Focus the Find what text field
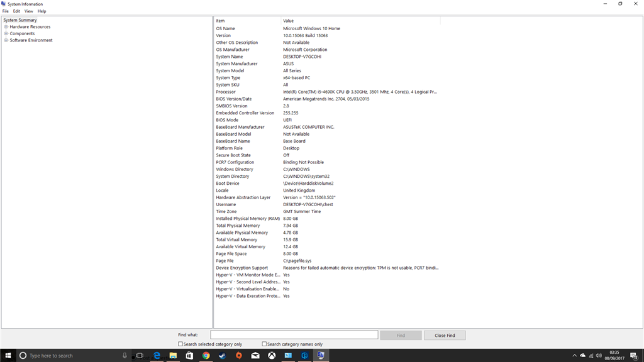The image size is (644, 362). (x=294, y=335)
